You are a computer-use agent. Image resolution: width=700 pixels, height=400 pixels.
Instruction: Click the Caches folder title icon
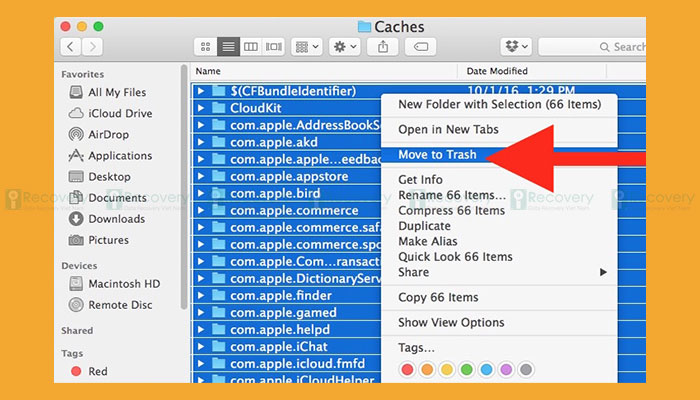pos(364,27)
